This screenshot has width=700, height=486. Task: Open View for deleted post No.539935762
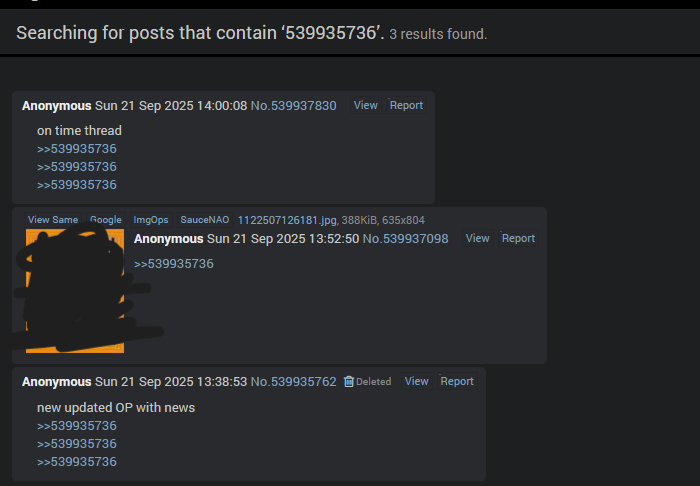click(417, 382)
